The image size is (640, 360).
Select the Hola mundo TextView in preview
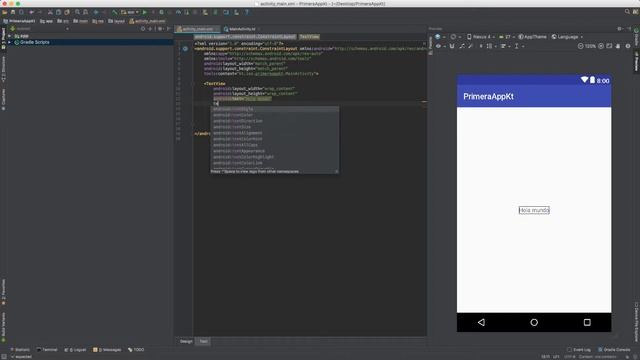pos(534,210)
